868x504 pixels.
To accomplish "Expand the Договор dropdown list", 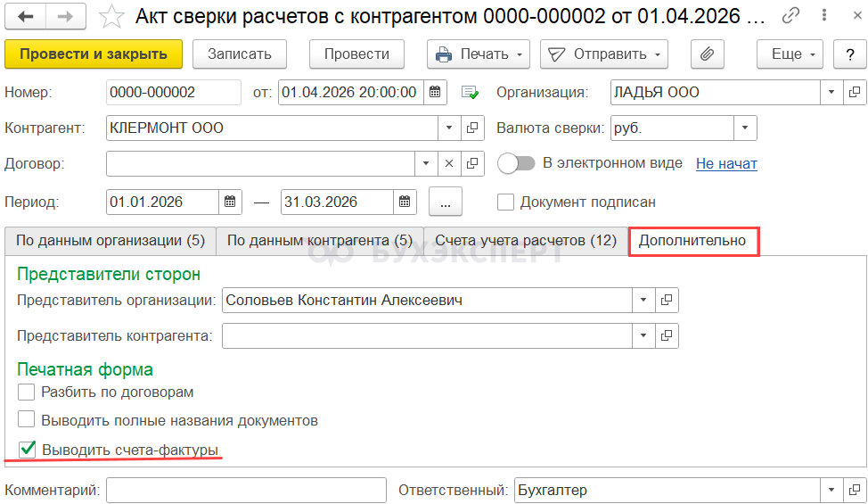I will point(426,163).
